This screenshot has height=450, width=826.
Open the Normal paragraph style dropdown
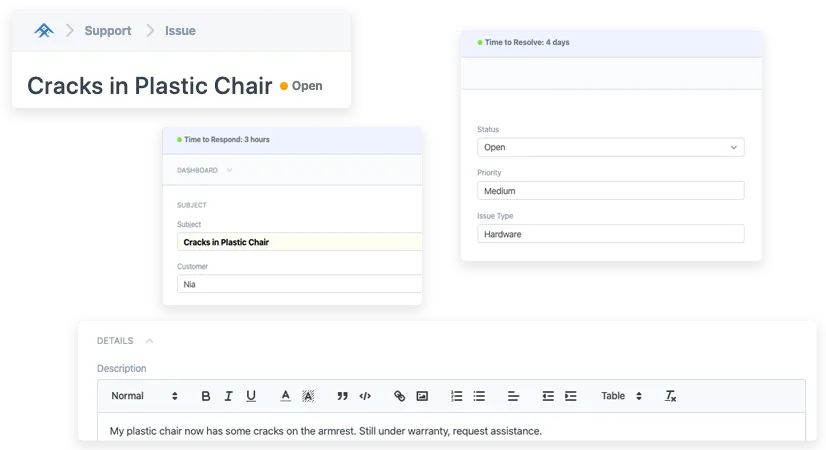pos(144,396)
